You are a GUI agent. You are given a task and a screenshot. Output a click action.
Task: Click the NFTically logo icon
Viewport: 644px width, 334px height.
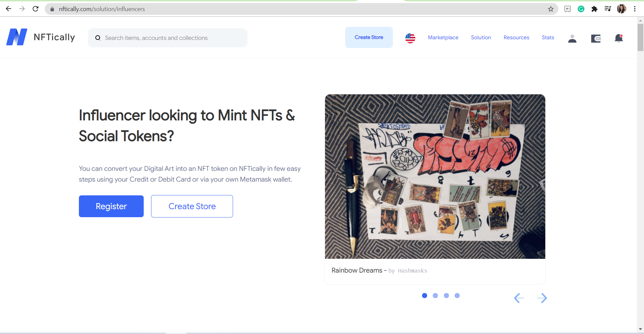coord(17,37)
